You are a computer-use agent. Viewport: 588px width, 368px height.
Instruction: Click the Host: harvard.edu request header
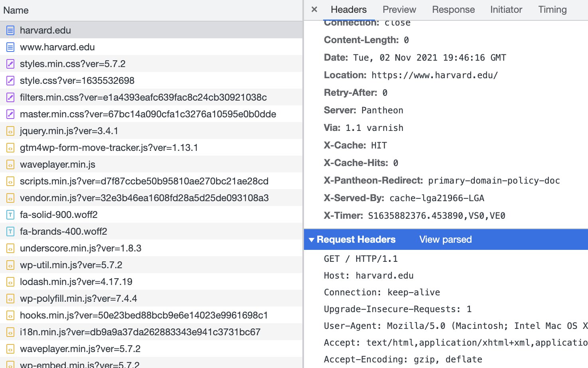click(x=369, y=276)
